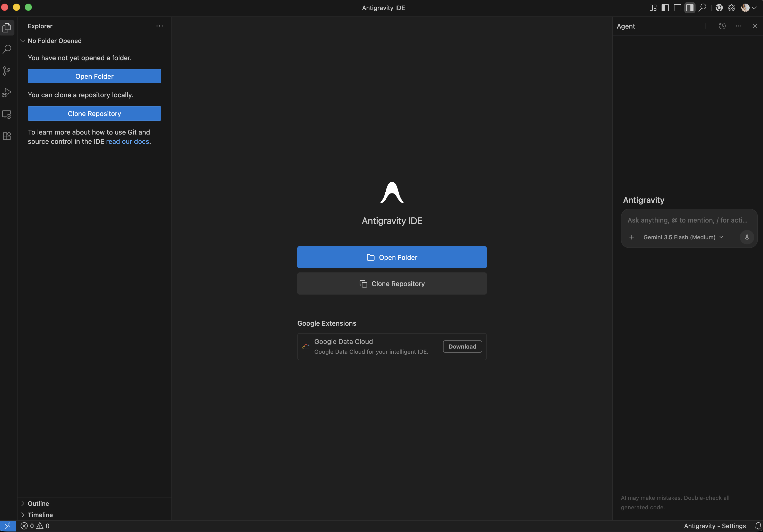Follow the read our docs link
763x532 pixels.
click(x=128, y=141)
